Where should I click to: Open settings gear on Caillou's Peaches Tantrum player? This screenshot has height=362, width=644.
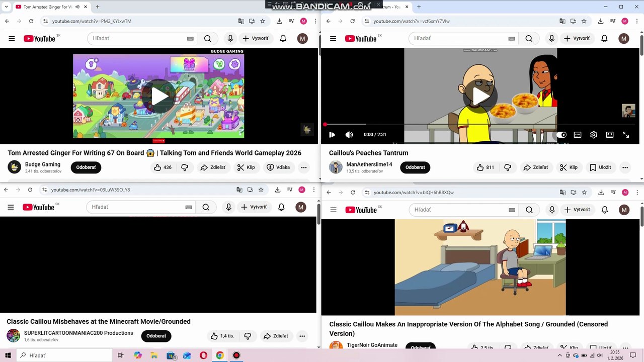(x=594, y=135)
